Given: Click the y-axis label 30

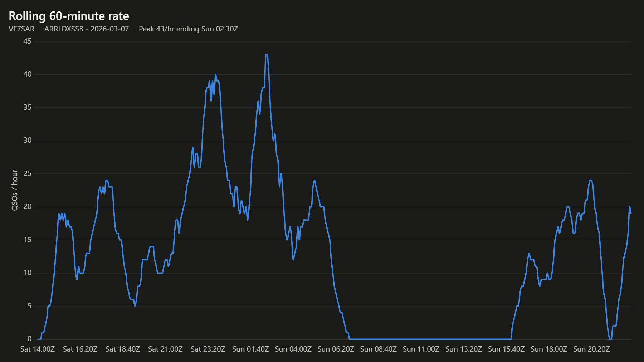Looking at the screenshot, I should [x=28, y=140].
